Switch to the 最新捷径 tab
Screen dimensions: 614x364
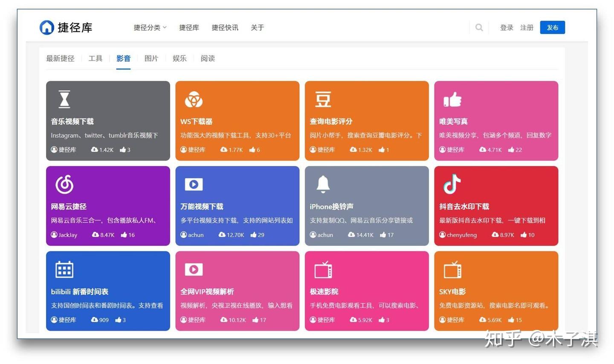[x=60, y=58]
